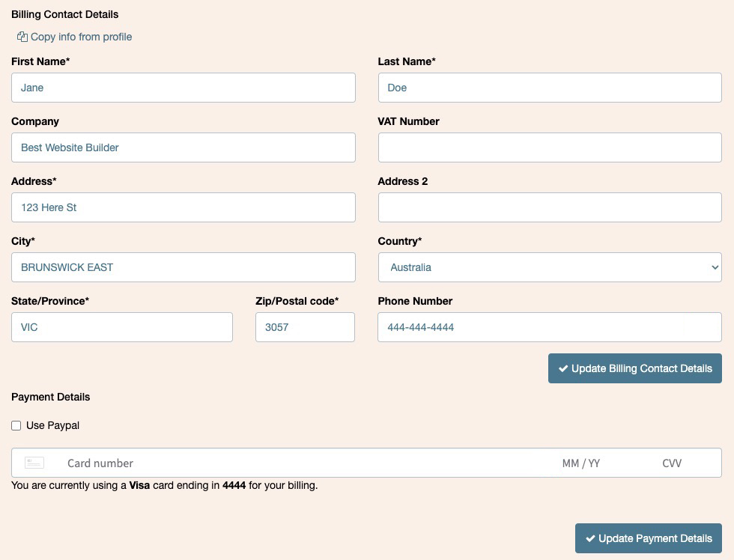
Task: Click the card MM / YY expiry field
Action: point(581,463)
